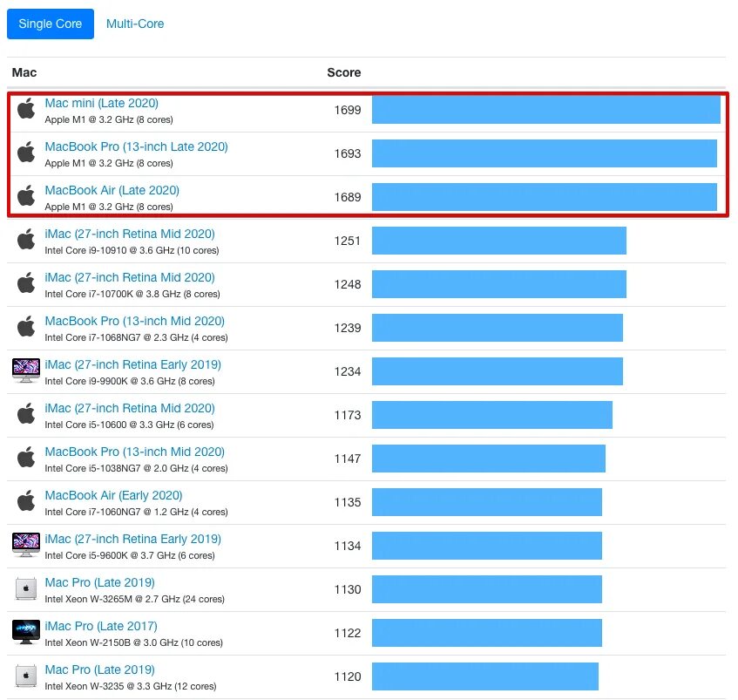Open the iMac Pro (Late 2017) link

click(101, 626)
